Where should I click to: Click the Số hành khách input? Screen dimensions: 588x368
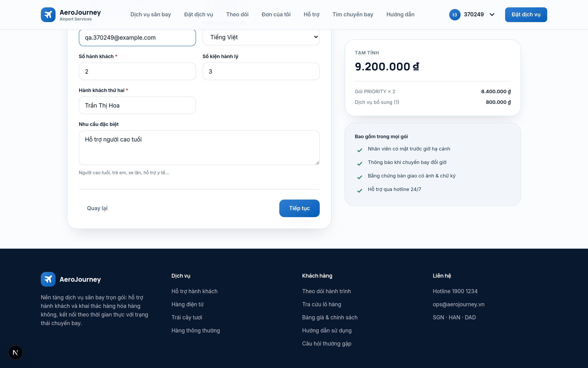[x=137, y=71]
